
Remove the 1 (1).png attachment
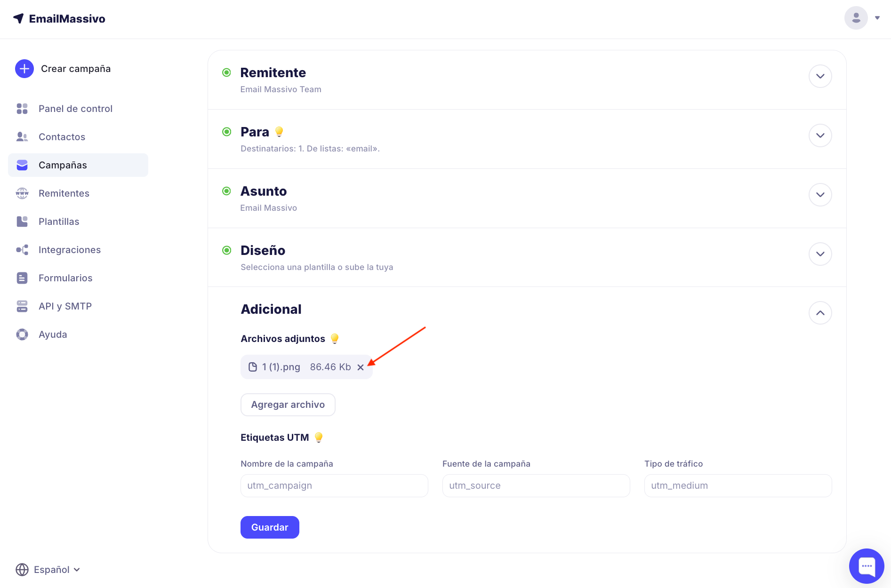(361, 367)
